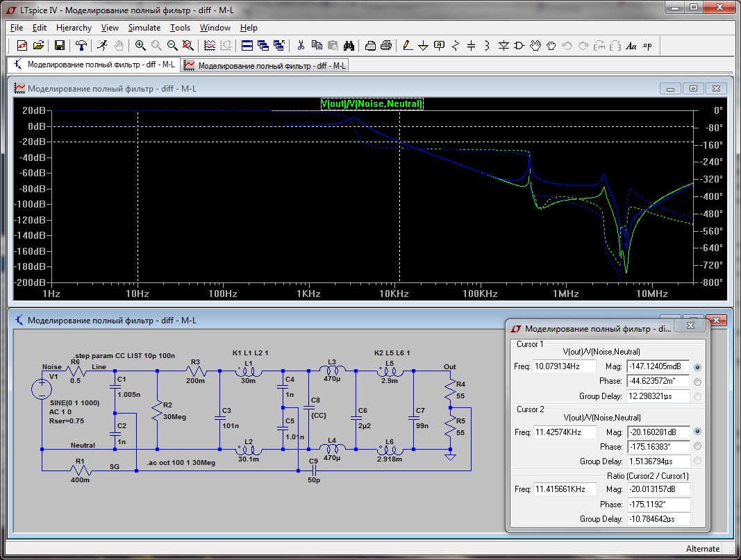This screenshot has height=560, width=741.
Task: Click the Zoom to Fit icon
Action: (188, 46)
